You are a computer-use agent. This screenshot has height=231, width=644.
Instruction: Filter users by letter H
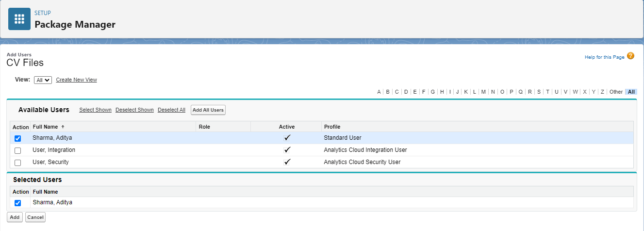[x=442, y=92]
